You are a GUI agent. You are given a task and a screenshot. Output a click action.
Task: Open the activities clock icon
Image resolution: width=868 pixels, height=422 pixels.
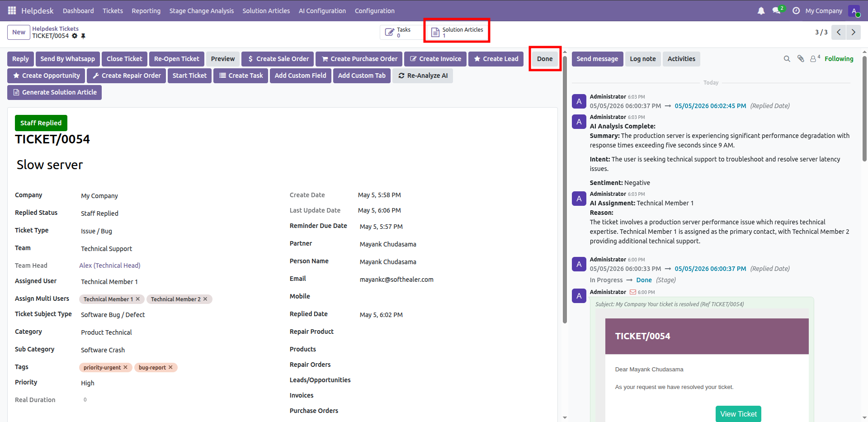796,11
